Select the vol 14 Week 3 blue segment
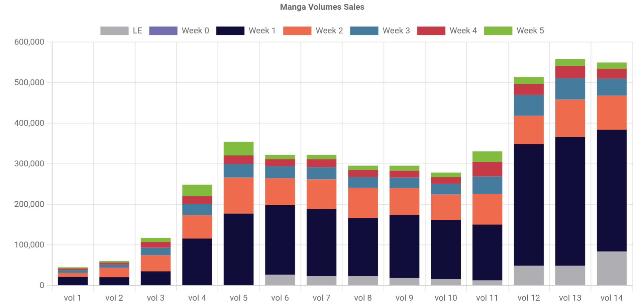 (612, 87)
